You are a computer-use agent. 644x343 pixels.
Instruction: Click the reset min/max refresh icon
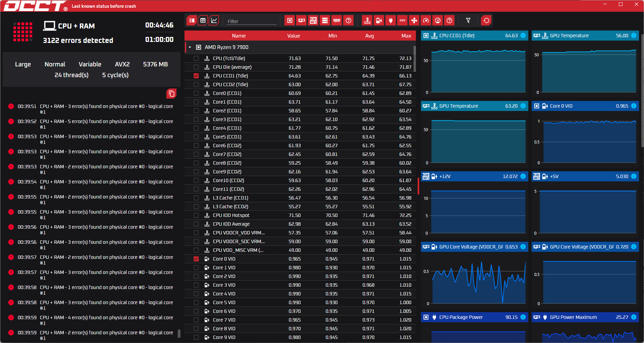click(486, 20)
